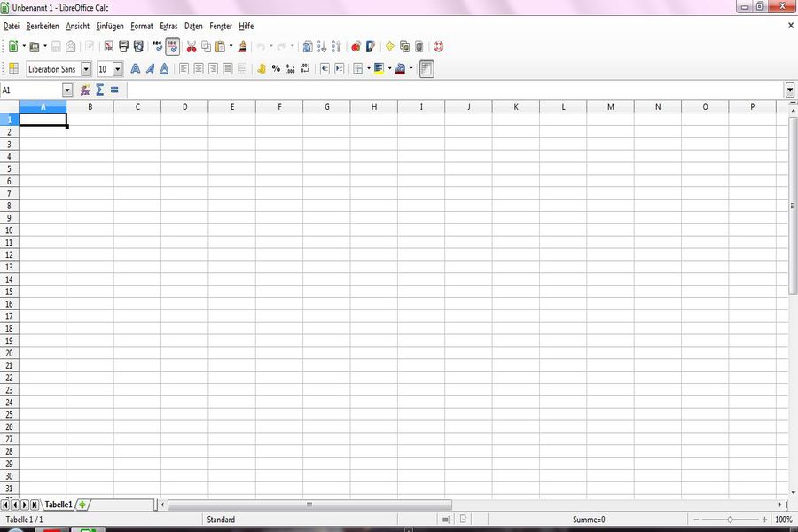Image resolution: width=798 pixels, height=532 pixels.
Task: Toggle center horizontal alignment
Action: point(199,68)
